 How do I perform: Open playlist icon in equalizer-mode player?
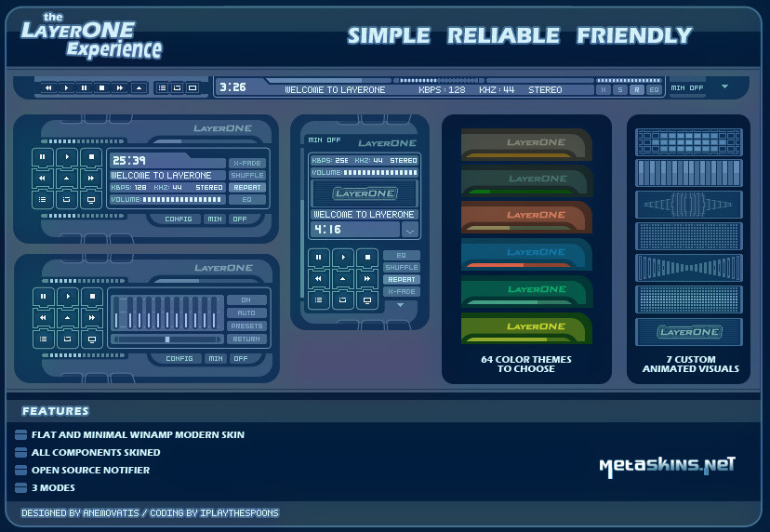tap(43, 339)
